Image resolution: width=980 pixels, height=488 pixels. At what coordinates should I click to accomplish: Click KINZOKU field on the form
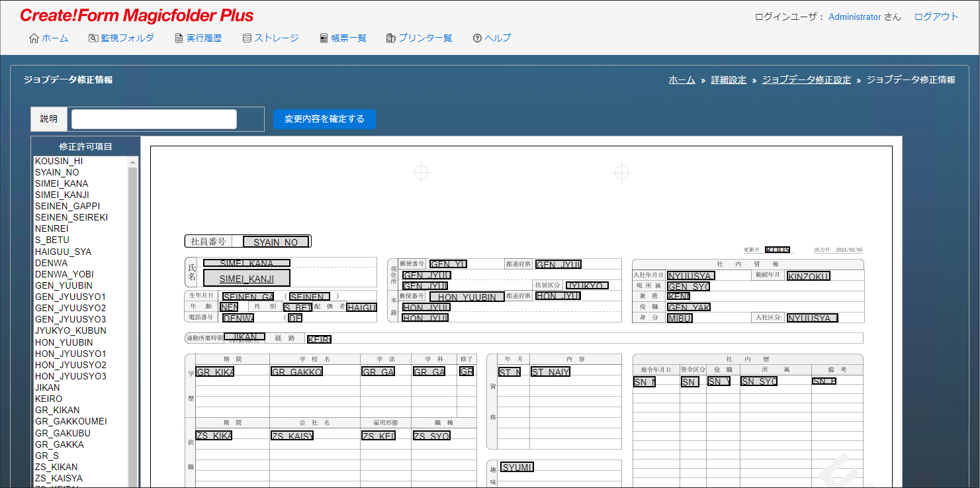coord(808,276)
